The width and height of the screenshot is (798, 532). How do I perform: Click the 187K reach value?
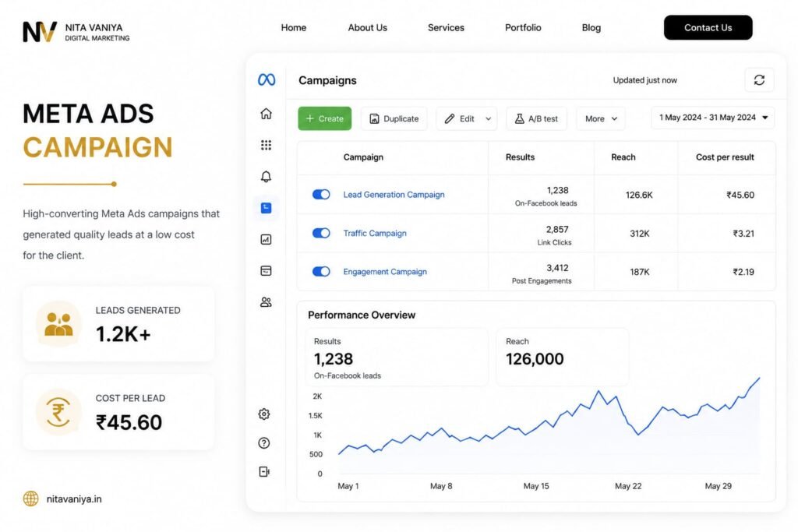click(640, 272)
